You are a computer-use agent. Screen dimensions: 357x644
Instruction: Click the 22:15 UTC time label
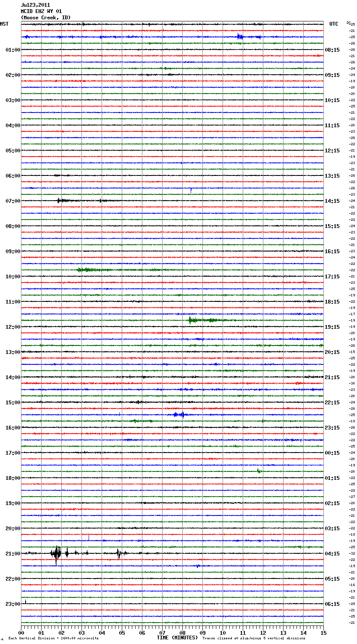click(x=332, y=403)
